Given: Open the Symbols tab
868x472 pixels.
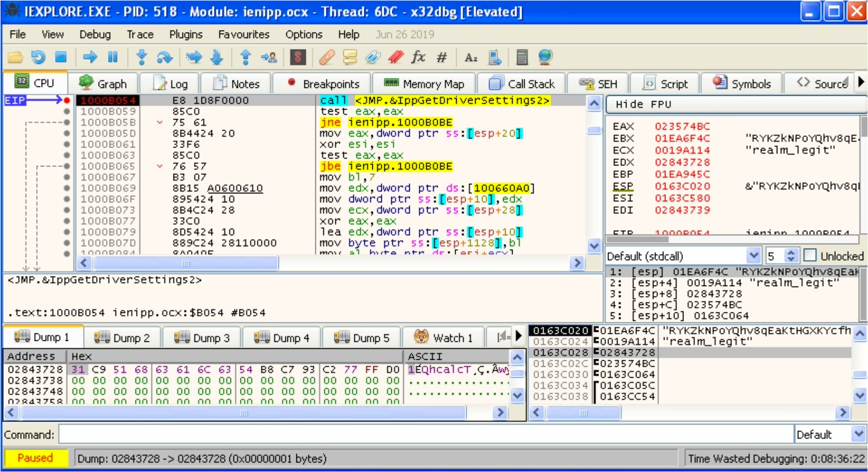Looking at the screenshot, I should click(x=741, y=84).
